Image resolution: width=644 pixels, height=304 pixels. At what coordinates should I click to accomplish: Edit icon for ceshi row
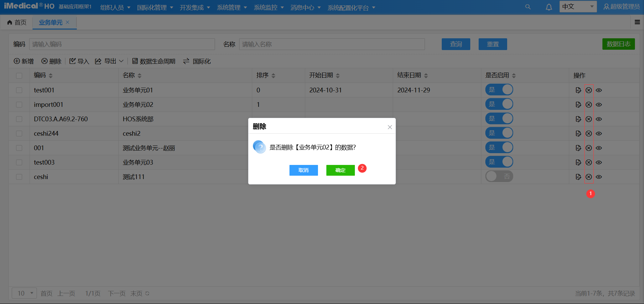tap(578, 177)
